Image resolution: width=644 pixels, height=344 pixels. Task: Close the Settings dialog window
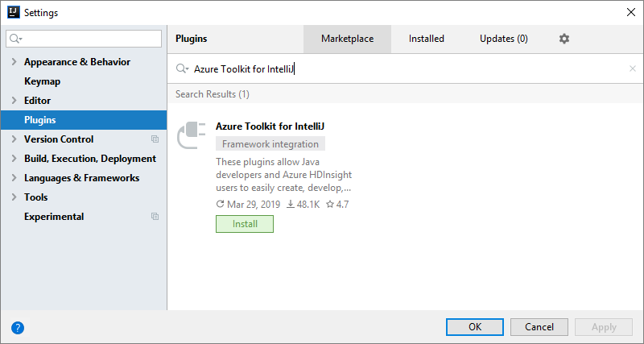[631, 12]
